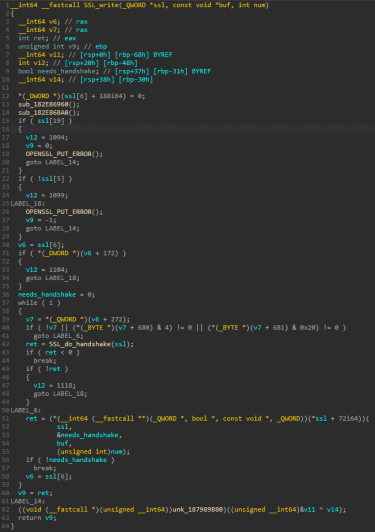Viewport: 375px width, 532px height.
Task: Click the '0x20' constant in the condition
Action: coord(307,328)
